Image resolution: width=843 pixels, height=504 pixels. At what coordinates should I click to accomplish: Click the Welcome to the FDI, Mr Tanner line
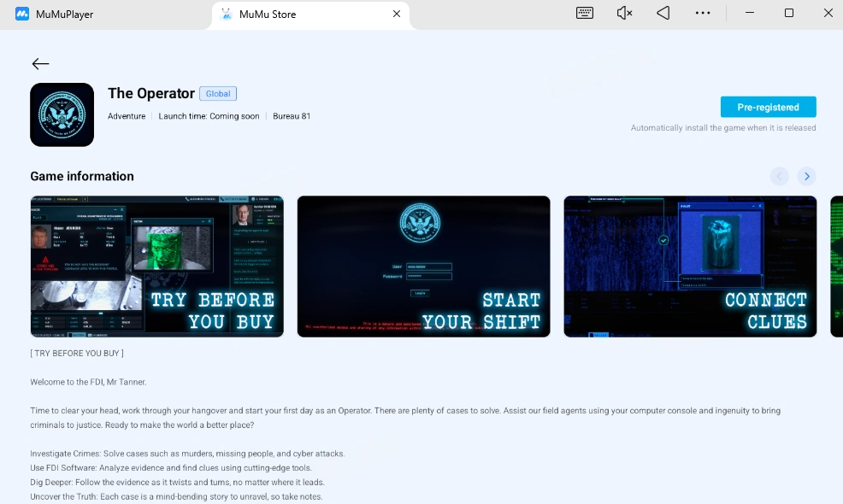88,382
